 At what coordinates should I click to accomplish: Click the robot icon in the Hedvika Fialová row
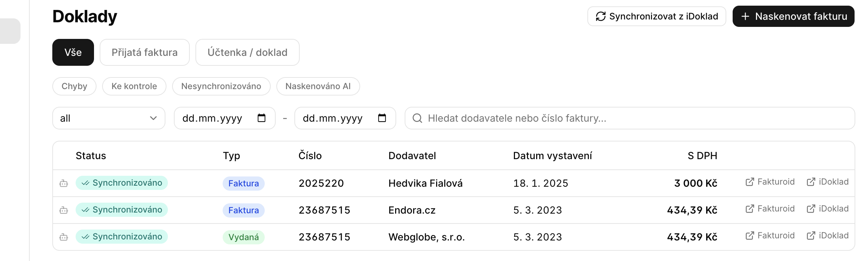point(64,183)
